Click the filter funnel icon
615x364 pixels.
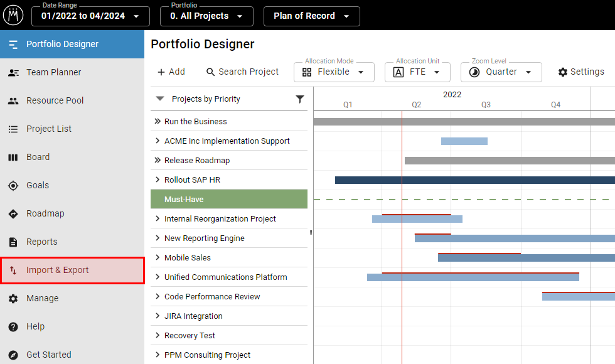click(300, 99)
